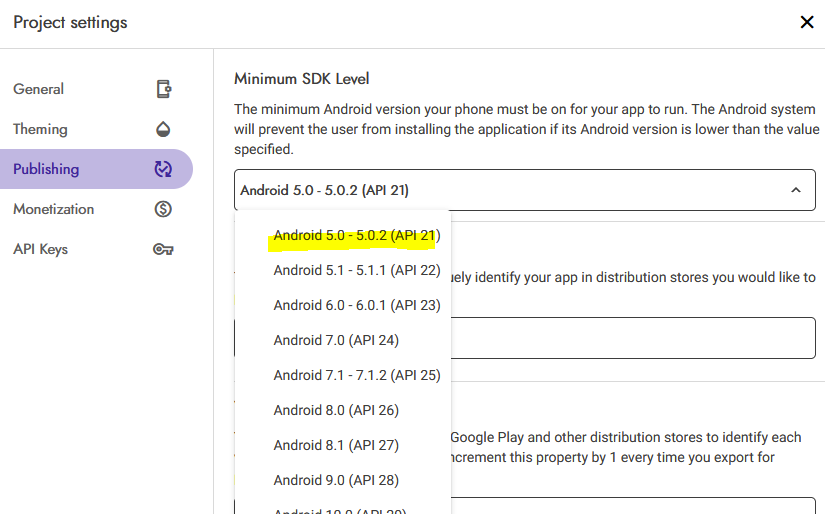Click the Publishing sync icon
Screen dimensions: 825x514
[164, 169]
